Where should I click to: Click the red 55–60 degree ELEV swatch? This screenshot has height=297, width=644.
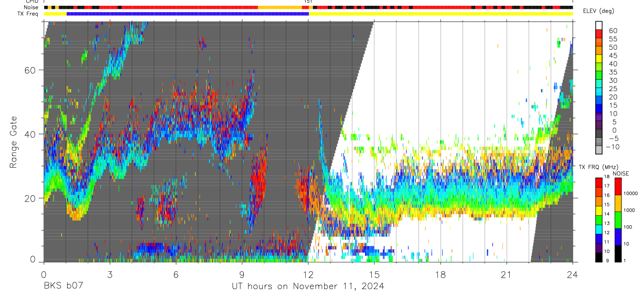599,35
